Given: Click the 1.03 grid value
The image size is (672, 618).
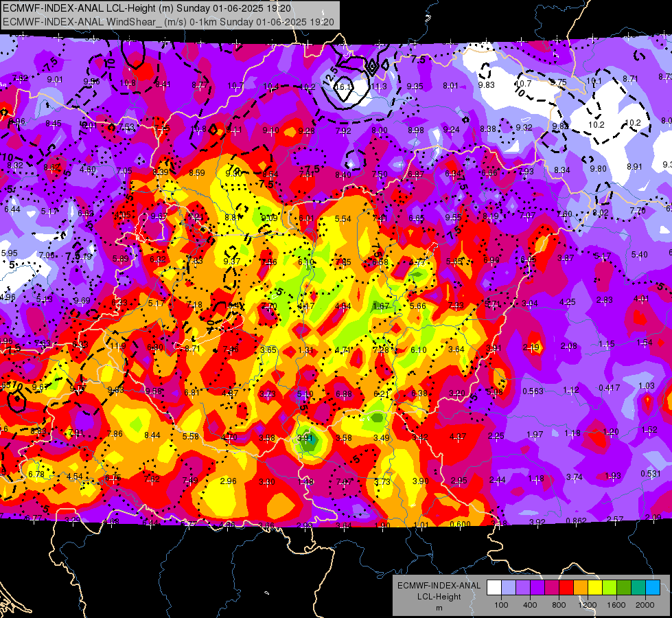Looking at the screenshot, I should 647,385.
